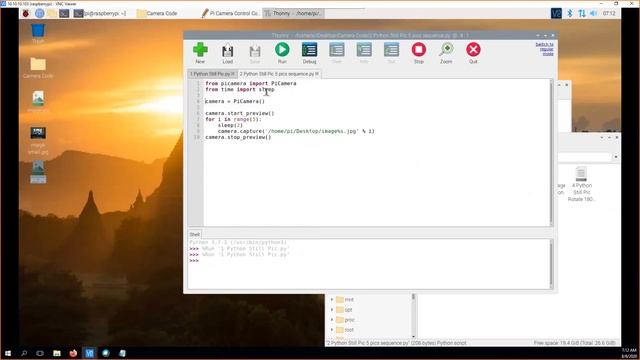The image size is (640, 360).
Task: Click the network arrows tray icon
Action: (582, 13)
